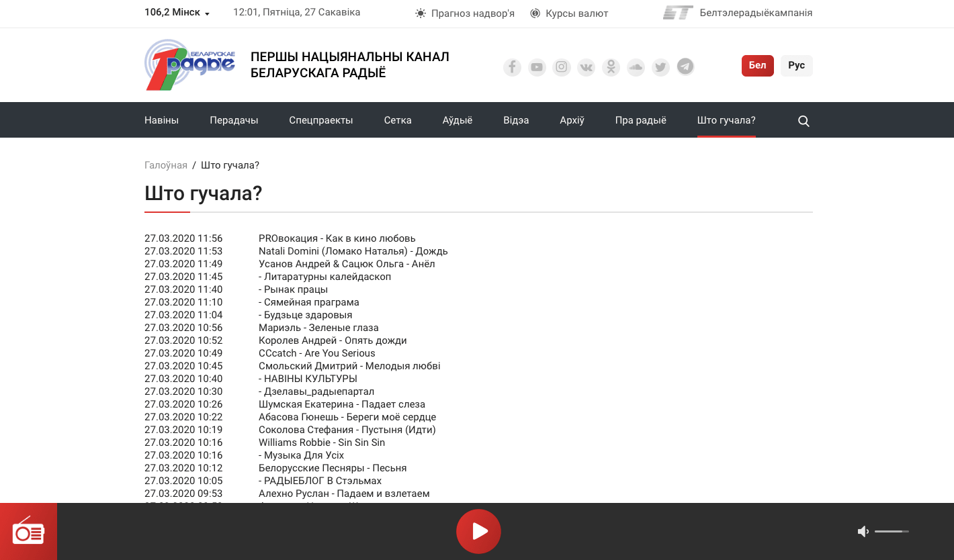
Task: Open the Навіны menu item
Action: (x=161, y=120)
